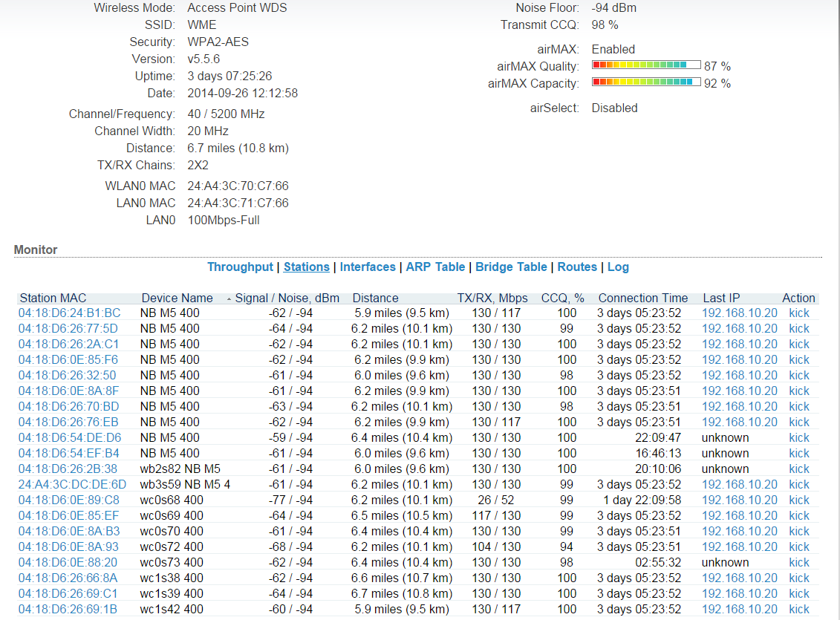Open the Routes monitor link
Viewport: 840px width, 620px height.
pos(577,267)
